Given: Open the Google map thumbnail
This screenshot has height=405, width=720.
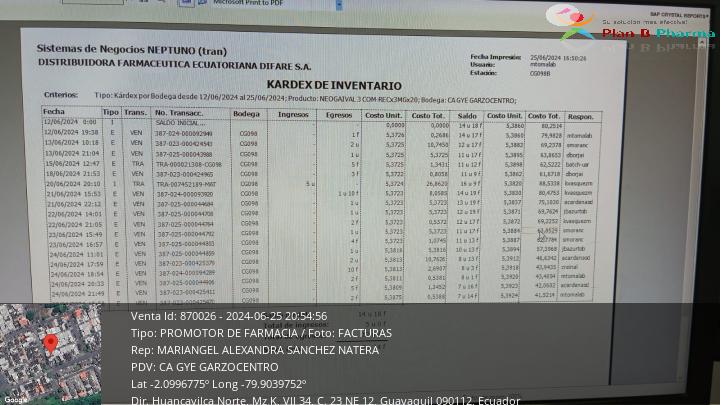Looking at the screenshot, I should (51, 354).
